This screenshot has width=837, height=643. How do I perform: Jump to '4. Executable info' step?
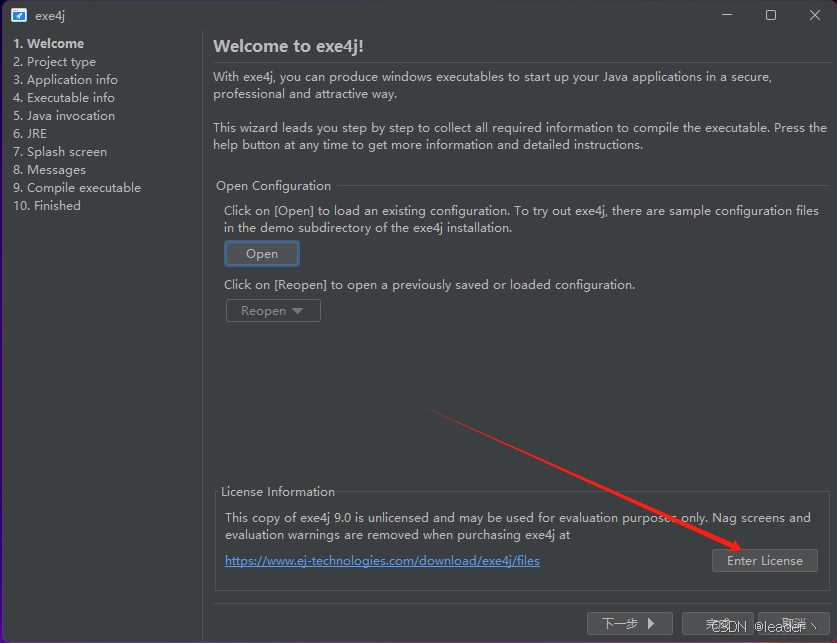64,98
